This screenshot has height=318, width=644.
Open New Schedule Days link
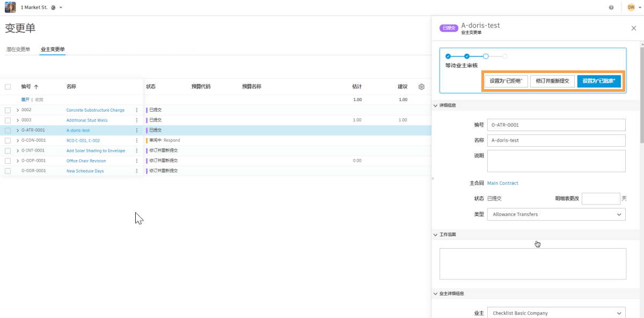(85, 171)
